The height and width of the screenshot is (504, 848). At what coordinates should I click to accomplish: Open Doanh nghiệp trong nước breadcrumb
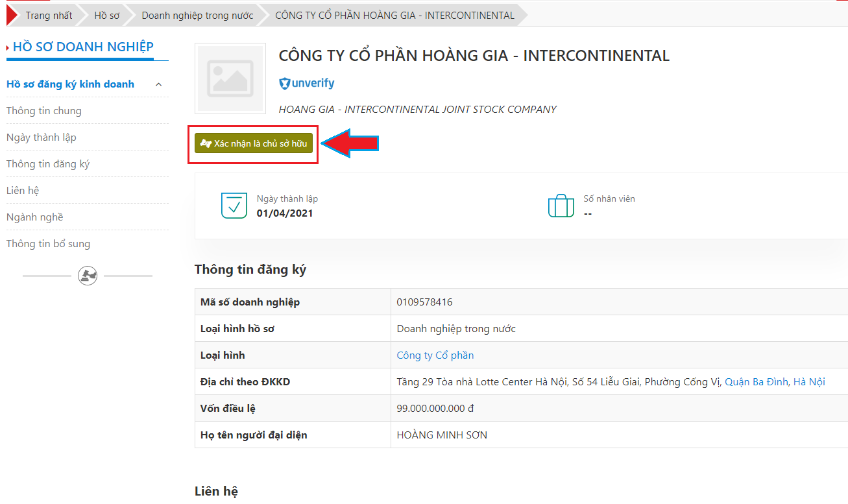point(197,16)
